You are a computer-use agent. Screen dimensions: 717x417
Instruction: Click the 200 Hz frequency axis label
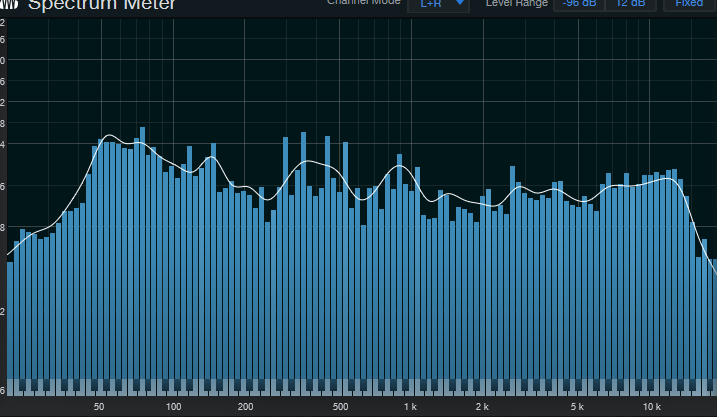pos(245,406)
